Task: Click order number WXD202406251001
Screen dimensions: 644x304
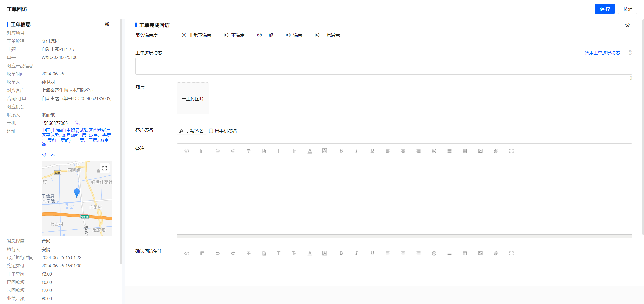Action: pyautogui.click(x=61, y=57)
